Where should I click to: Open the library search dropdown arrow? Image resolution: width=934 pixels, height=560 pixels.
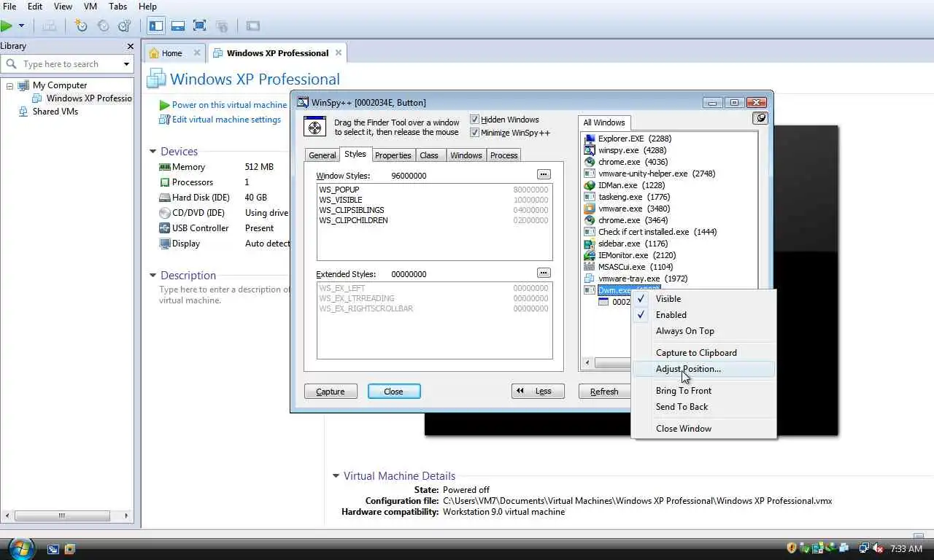point(126,64)
